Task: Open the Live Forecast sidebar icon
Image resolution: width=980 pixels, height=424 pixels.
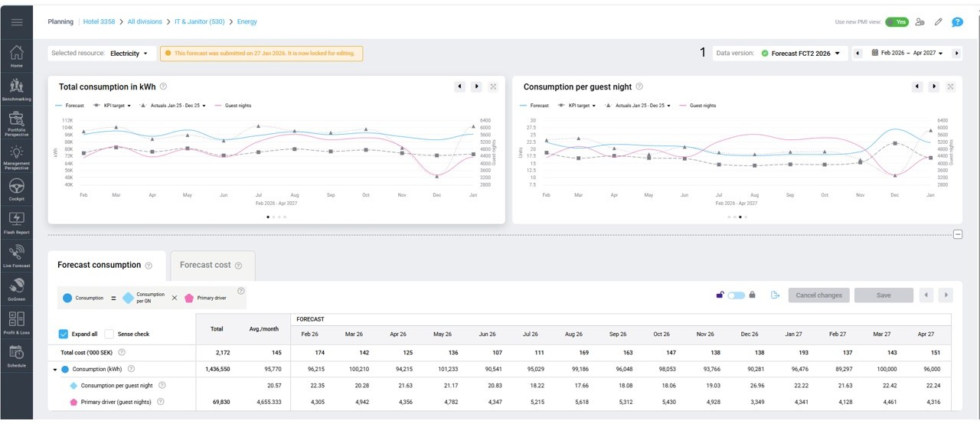Action: (x=16, y=255)
